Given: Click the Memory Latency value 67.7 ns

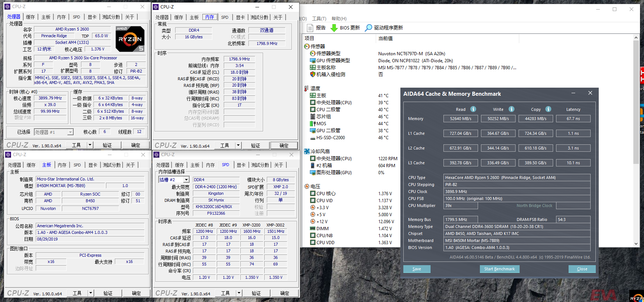Looking at the screenshot, I should 573,119.
